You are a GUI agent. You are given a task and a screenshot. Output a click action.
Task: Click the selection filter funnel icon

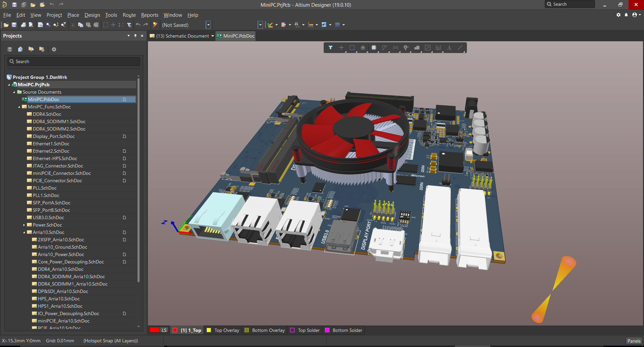coord(330,48)
